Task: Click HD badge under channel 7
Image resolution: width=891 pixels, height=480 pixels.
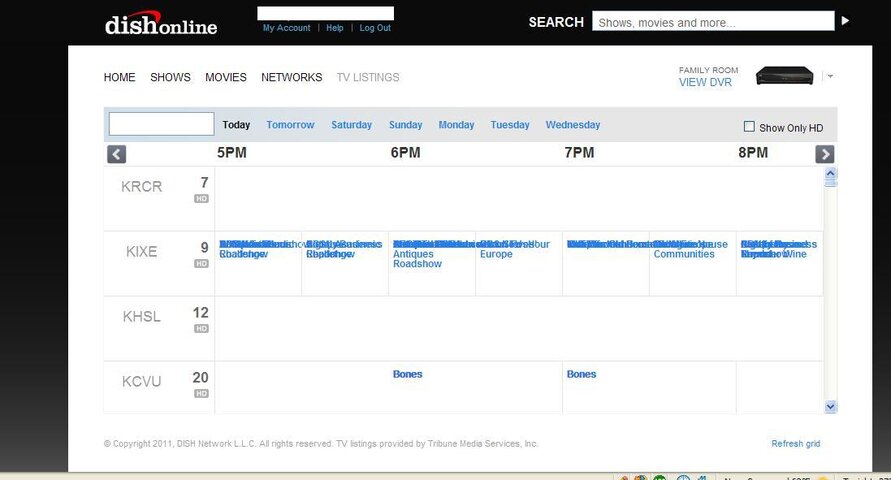Action: tap(201, 199)
